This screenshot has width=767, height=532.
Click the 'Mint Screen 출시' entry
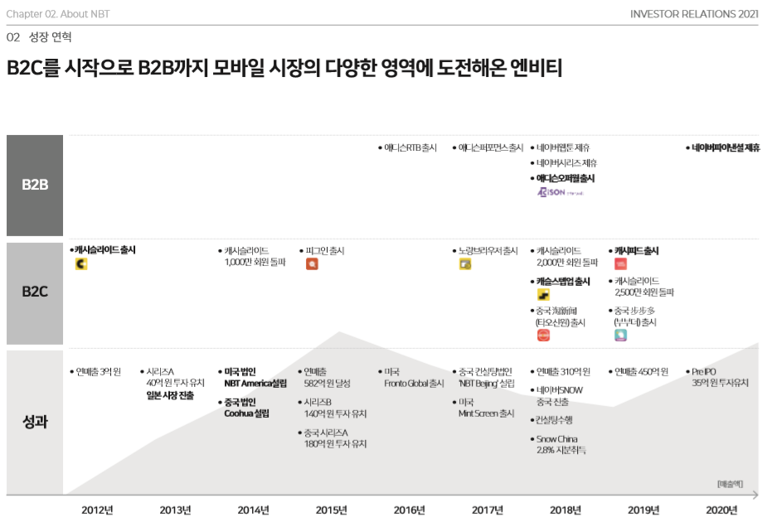[486, 414]
